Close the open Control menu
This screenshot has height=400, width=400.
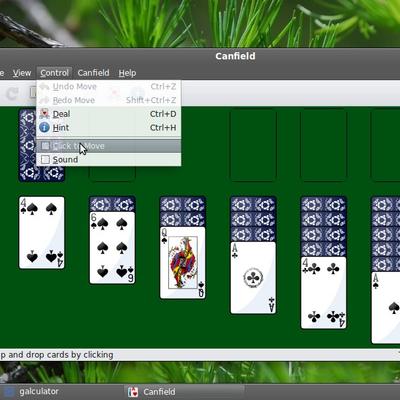[x=54, y=73]
